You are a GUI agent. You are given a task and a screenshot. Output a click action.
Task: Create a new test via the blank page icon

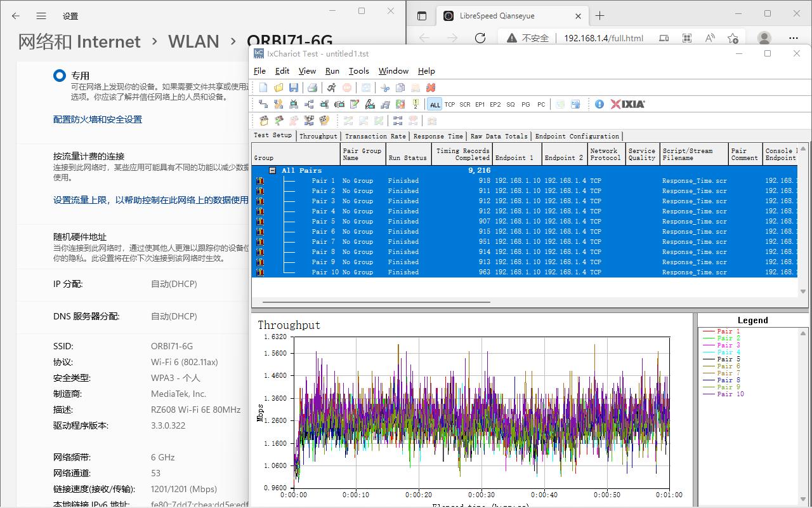click(x=263, y=88)
